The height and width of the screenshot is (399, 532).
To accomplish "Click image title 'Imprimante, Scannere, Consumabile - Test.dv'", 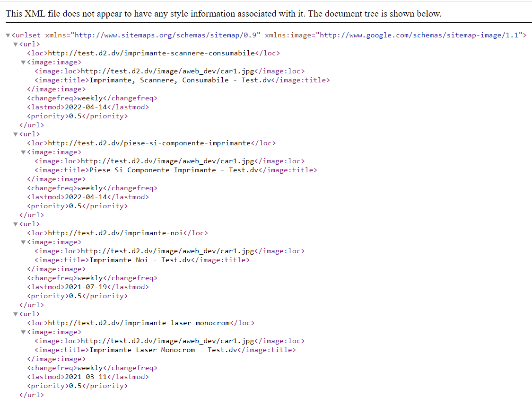I will tap(180, 80).
